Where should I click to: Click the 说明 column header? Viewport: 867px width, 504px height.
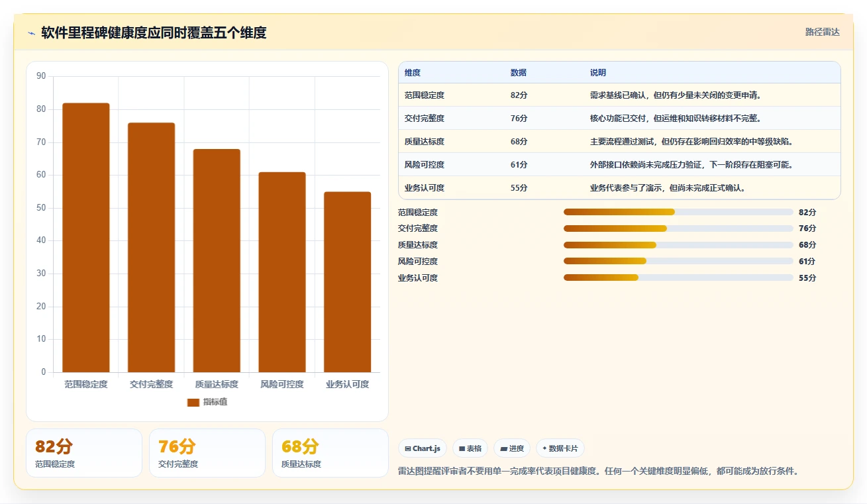tap(598, 73)
